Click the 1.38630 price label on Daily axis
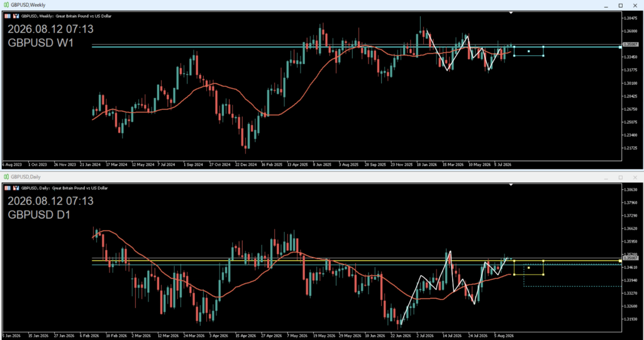 point(631,189)
